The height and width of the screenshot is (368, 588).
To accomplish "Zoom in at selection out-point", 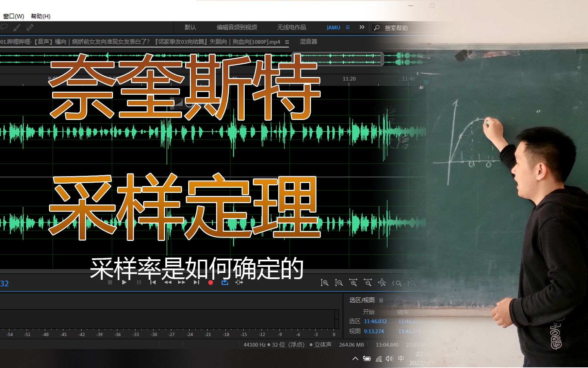I will (x=411, y=283).
